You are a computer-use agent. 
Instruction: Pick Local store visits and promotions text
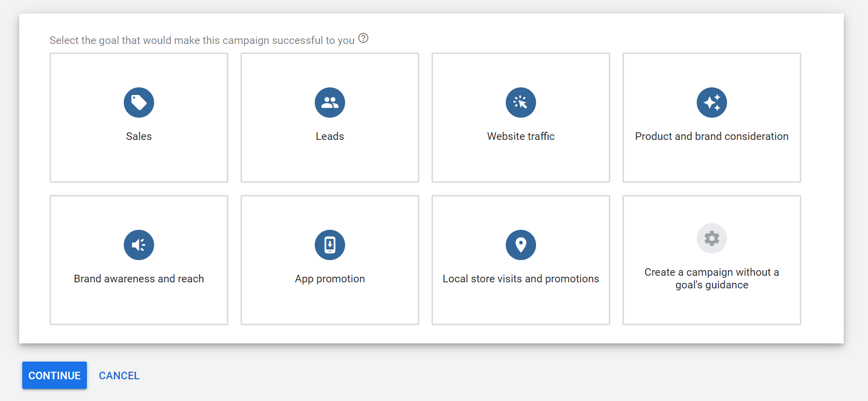[521, 279]
